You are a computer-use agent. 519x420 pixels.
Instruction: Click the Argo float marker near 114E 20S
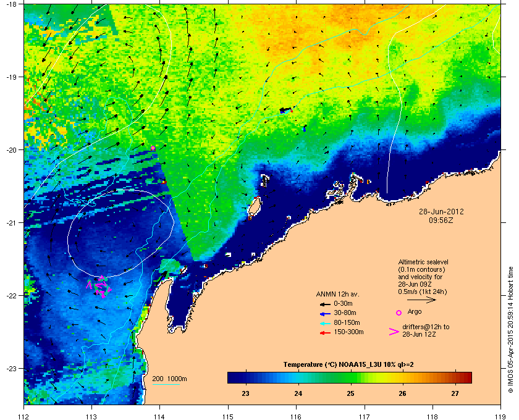click(153, 148)
